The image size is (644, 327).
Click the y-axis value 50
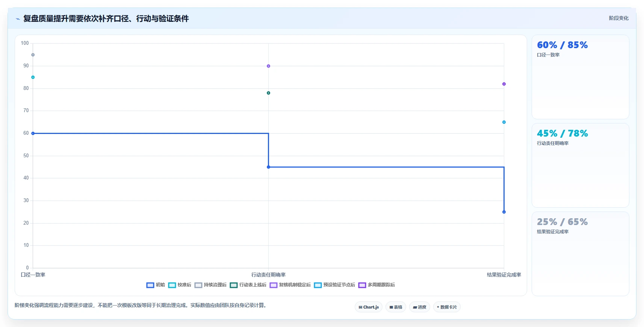pyautogui.click(x=26, y=155)
